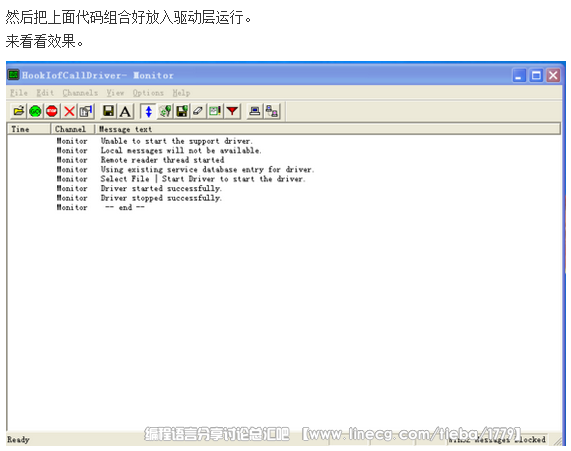Open the Help menu

click(181, 93)
